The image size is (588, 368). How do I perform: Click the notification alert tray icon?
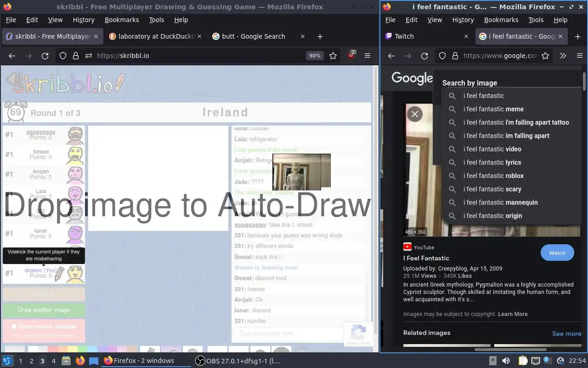[x=547, y=361]
